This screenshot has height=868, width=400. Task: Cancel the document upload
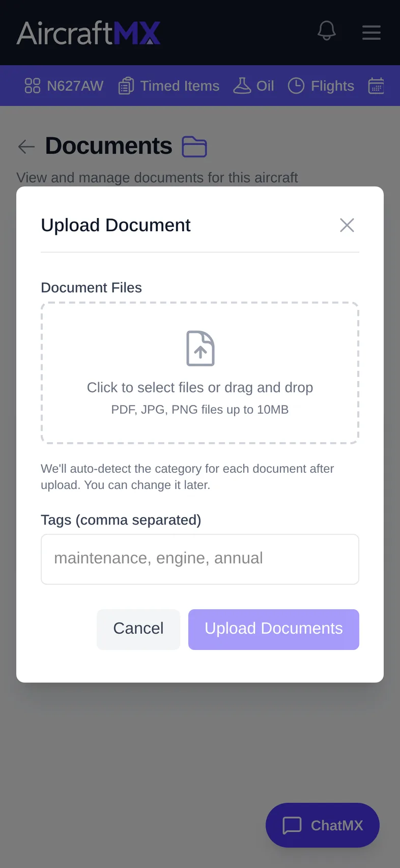click(138, 630)
